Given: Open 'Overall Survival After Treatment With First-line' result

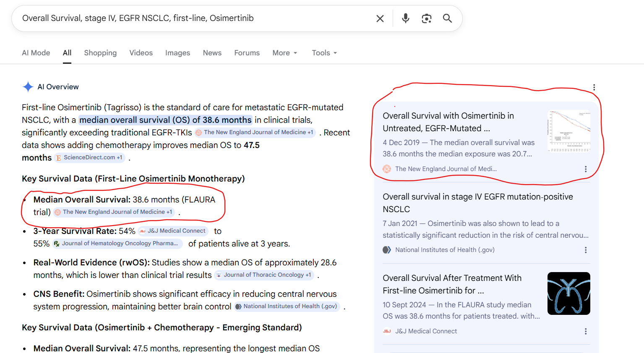Looking at the screenshot, I should (452, 284).
